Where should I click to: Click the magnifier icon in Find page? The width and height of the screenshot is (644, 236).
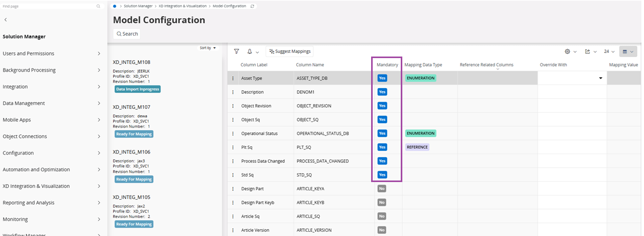point(98,6)
